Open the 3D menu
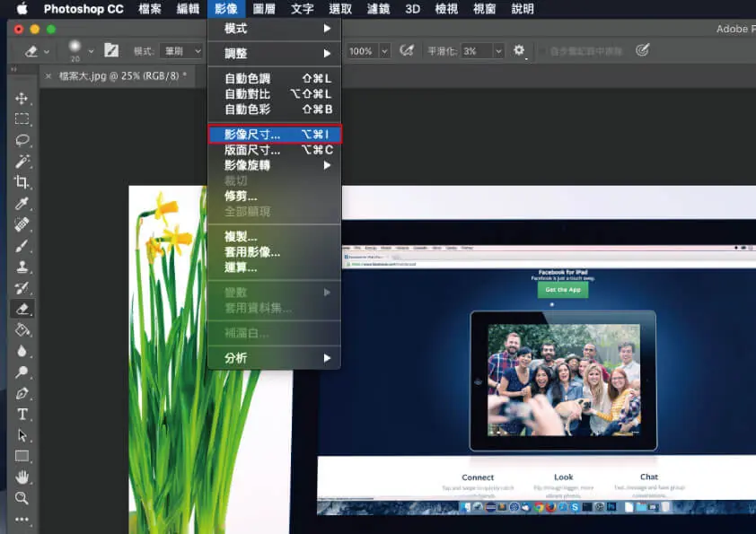 pos(413,9)
